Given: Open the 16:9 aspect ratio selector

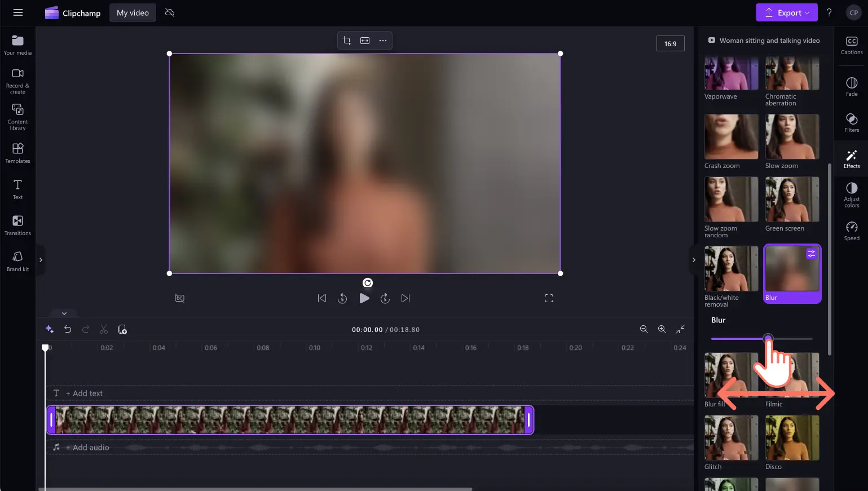Looking at the screenshot, I should (x=670, y=43).
